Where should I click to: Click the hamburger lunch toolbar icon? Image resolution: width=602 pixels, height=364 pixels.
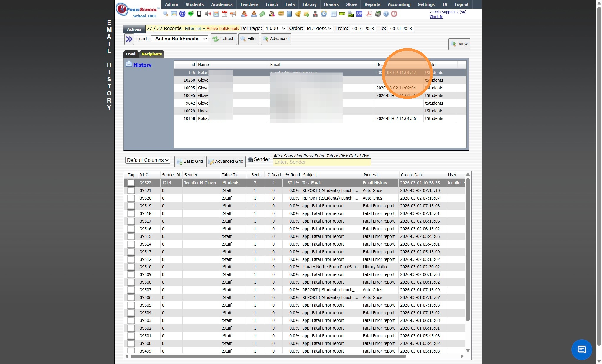click(281, 14)
